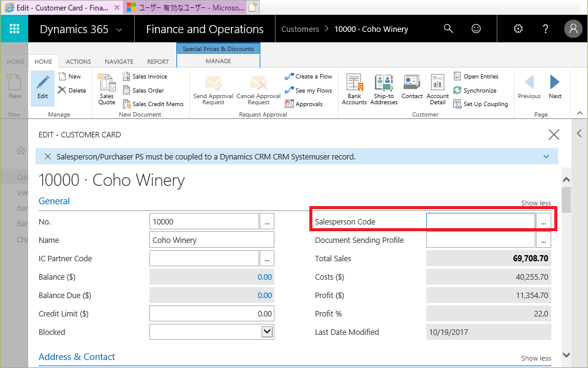The width and height of the screenshot is (588, 368).
Task: Click Show less for Address & Contact
Action: [536, 358]
